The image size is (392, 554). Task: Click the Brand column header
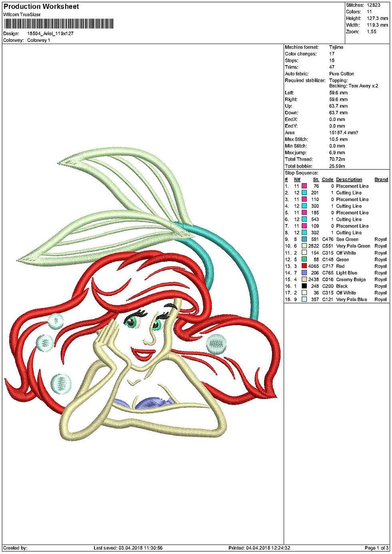click(x=381, y=180)
